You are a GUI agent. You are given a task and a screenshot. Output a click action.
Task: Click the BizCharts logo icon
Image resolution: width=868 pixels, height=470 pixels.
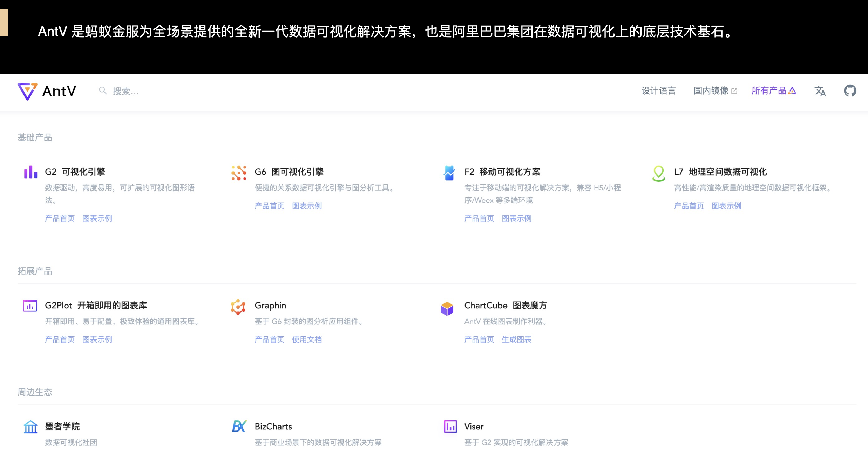(x=239, y=426)
